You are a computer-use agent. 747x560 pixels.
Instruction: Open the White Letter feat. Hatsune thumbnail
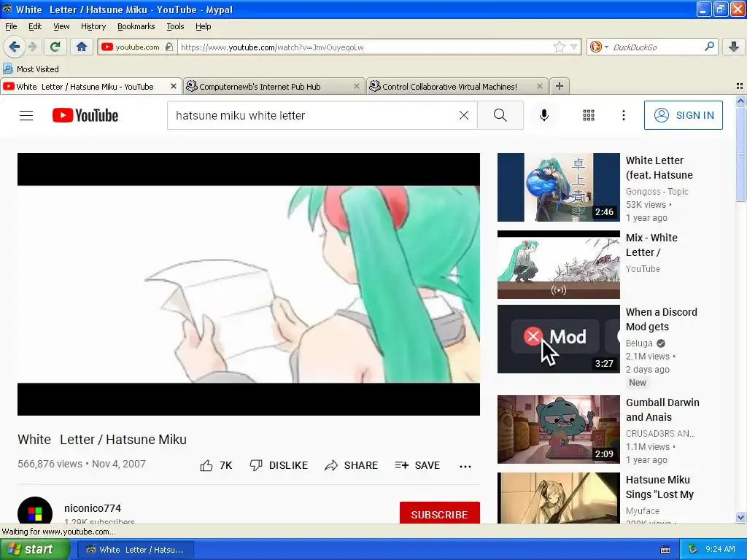pos(558,187)
